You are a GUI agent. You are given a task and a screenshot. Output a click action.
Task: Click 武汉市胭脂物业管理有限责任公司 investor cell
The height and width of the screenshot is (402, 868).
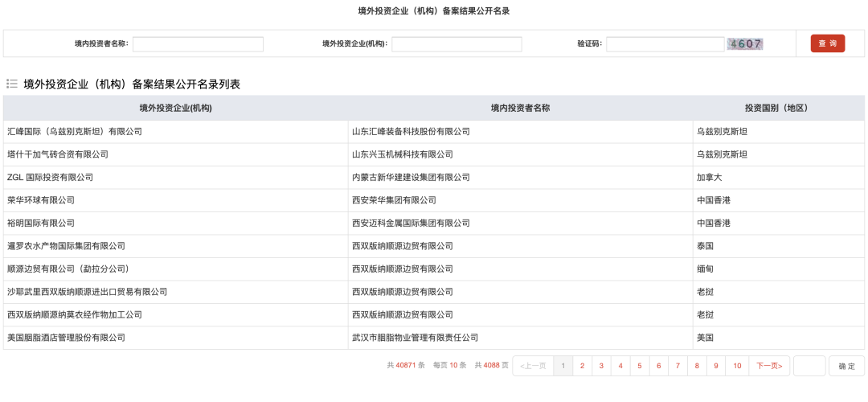(520, 338)
